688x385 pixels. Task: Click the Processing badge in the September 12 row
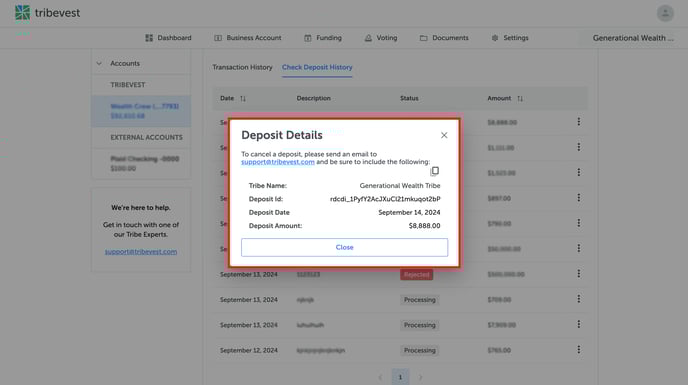pos(419,350)
